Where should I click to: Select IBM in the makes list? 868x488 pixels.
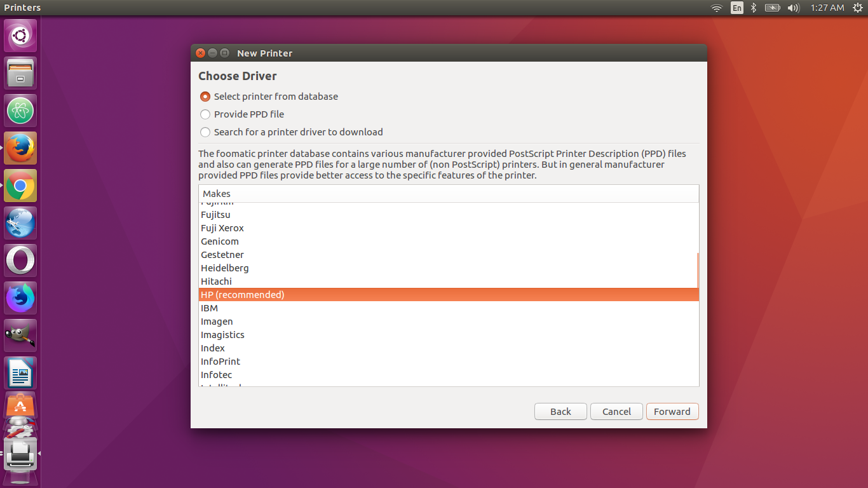click(447, 308)
